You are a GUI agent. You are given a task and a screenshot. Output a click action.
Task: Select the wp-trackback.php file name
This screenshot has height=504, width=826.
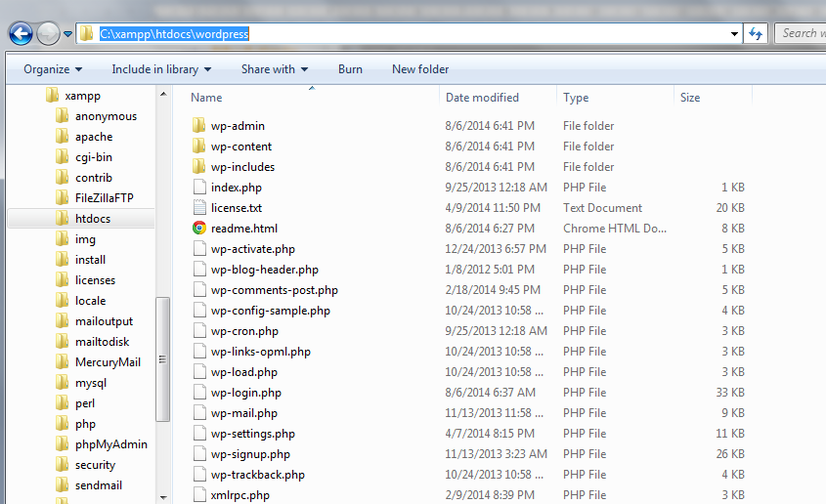coord(258,475)
